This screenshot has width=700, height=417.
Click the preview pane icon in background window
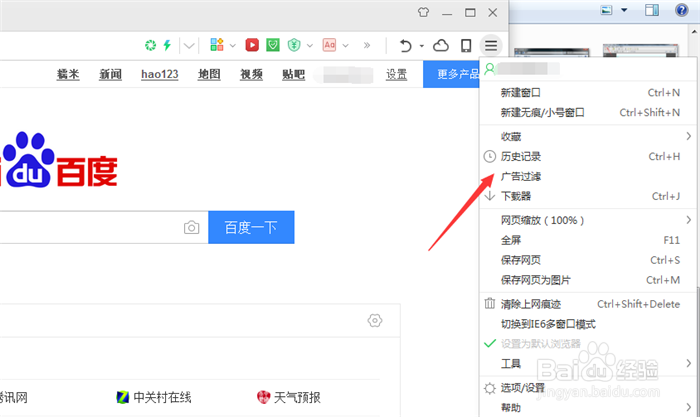pos(652,10)
